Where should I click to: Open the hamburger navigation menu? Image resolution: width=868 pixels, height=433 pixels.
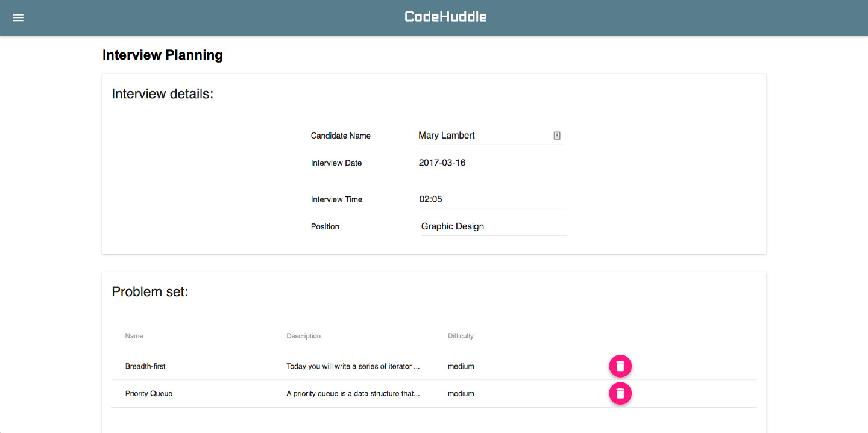(18, 17)
